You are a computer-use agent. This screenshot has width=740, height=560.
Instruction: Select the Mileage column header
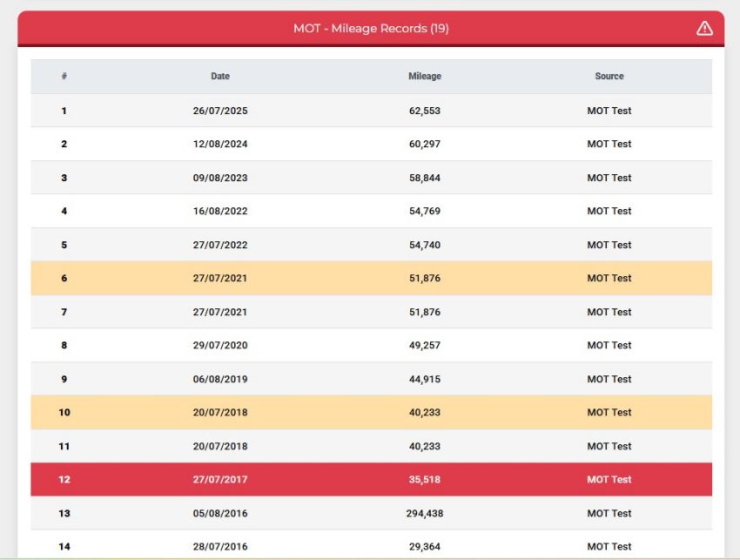click(x=425, y=76)
